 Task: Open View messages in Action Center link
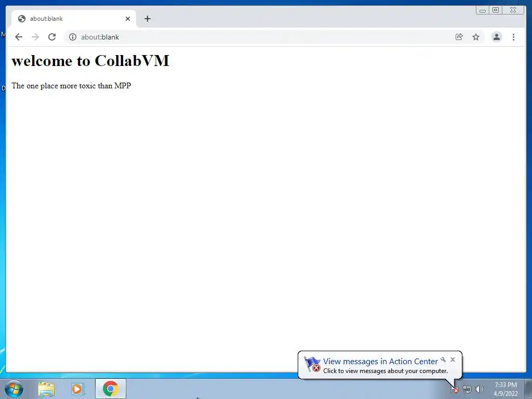pos(380,362)
